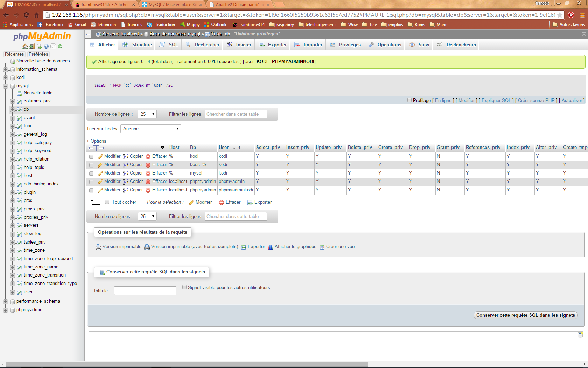Open top Nombre de lignes dropdown
Screen dimensions: 588x368
147,114
